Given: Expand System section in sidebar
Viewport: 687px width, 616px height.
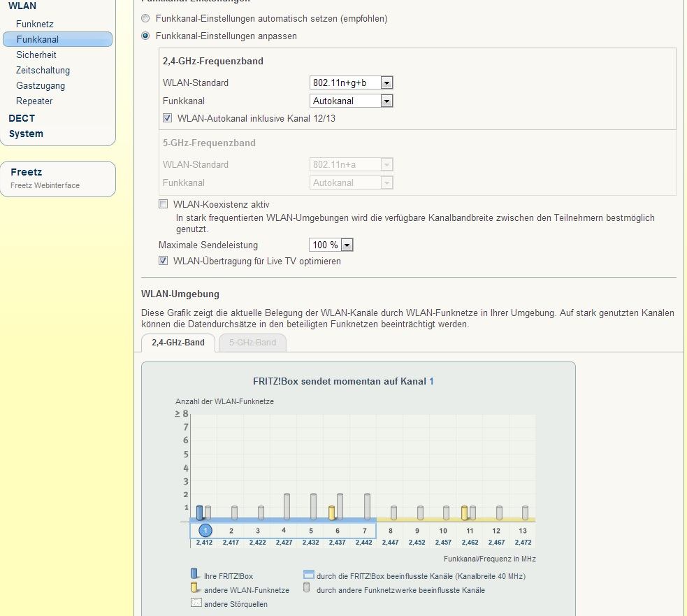Looking at the screenshot, I should pyautogui.click(x=26, y=134).
